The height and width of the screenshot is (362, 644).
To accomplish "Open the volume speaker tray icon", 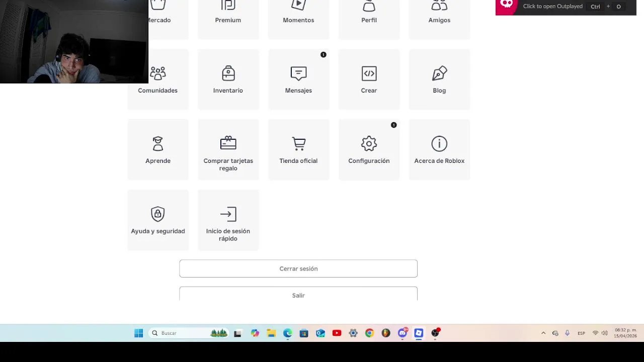I will pyautogui.click(x=604, y=333).
